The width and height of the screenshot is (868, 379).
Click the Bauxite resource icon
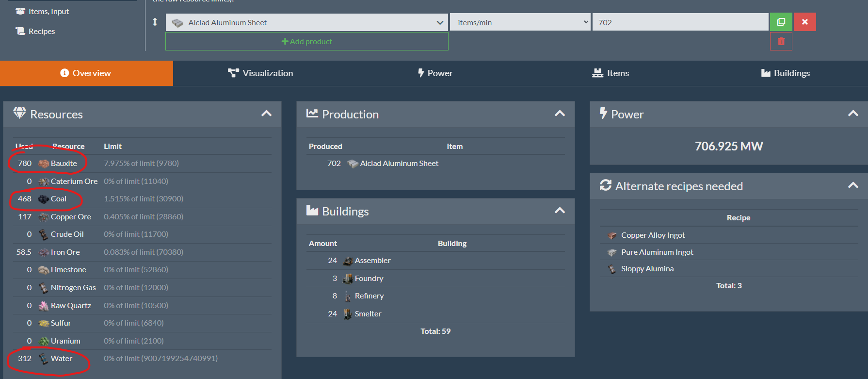(x=44, y=164)
